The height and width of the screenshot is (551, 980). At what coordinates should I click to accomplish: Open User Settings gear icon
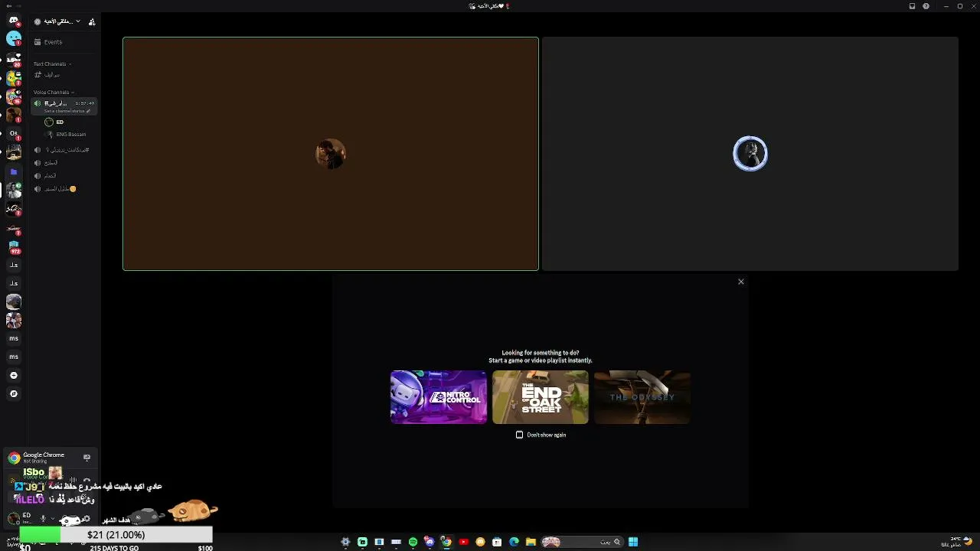coord(86,518)
